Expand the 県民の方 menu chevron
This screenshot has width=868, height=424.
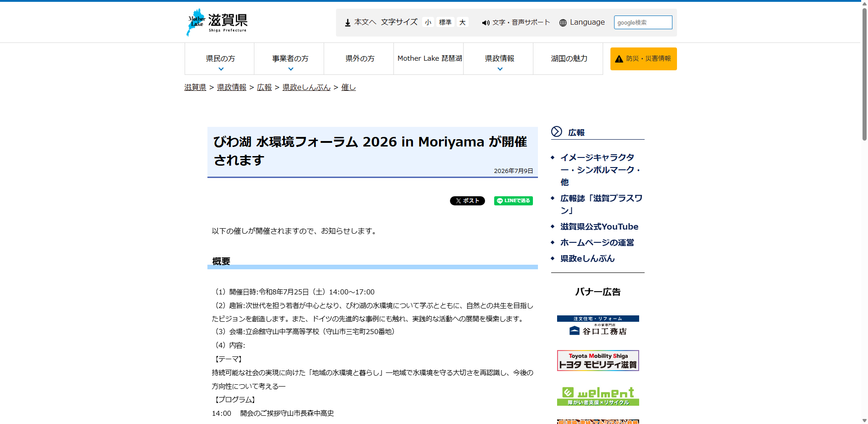pyautogui.click(x=221, y=69)
